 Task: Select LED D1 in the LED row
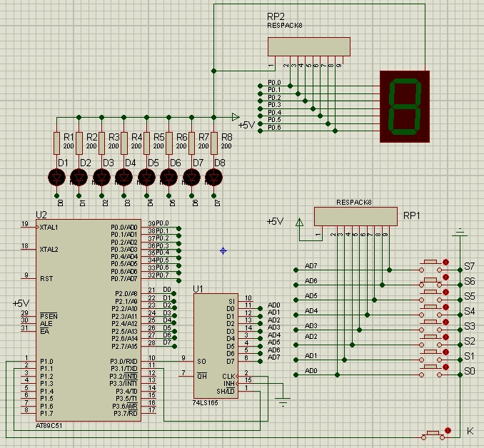coord(57,178)
